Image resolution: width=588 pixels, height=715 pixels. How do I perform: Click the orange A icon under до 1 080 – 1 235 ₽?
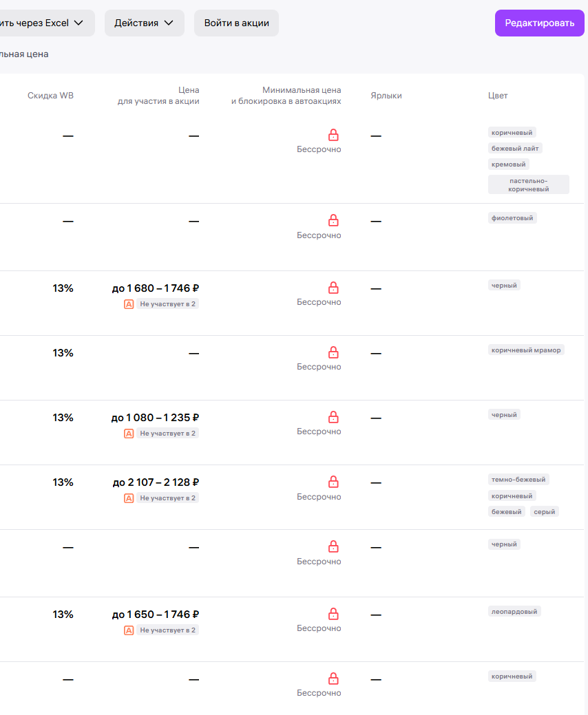click(x=129, y=434)
